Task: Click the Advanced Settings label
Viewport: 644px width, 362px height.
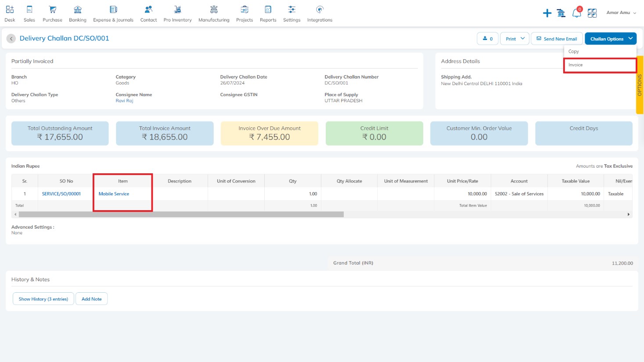Action: click(33, 227)
